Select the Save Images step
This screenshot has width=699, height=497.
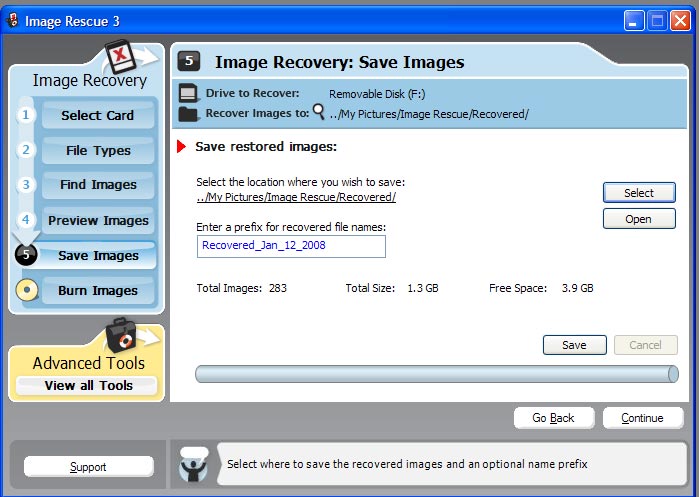[98, 255]
